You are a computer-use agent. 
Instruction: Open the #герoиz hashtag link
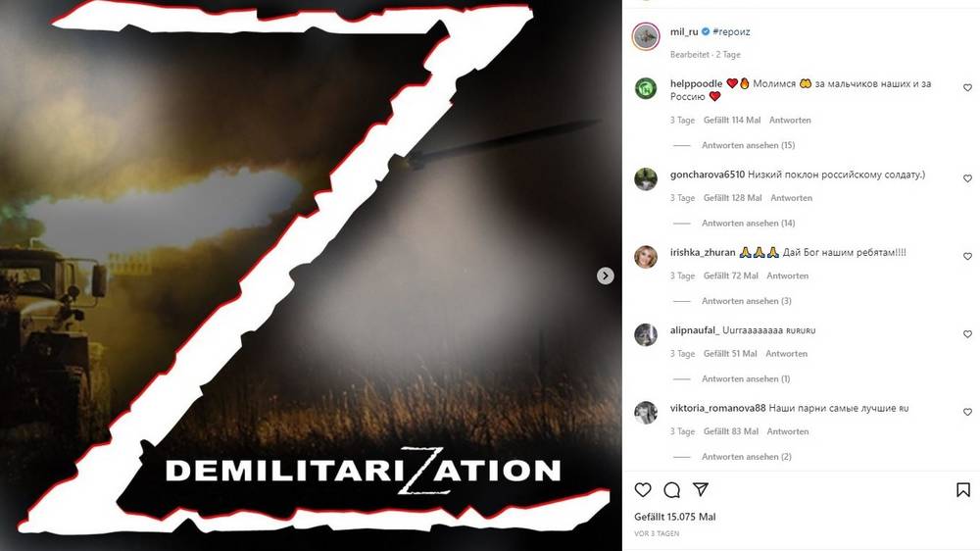(731, 32)
